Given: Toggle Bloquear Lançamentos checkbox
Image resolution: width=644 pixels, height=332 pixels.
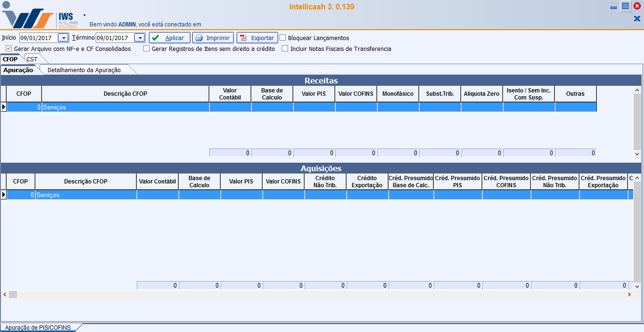Looking at the screenshot, I should click(x=283, y=38).
